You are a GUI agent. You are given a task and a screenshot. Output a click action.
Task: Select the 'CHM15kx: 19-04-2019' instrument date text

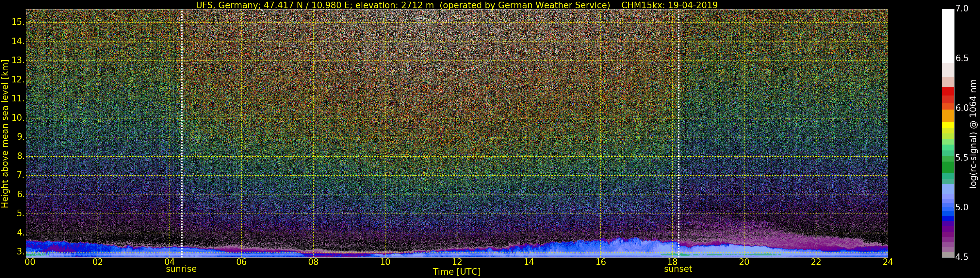[670, 5]
